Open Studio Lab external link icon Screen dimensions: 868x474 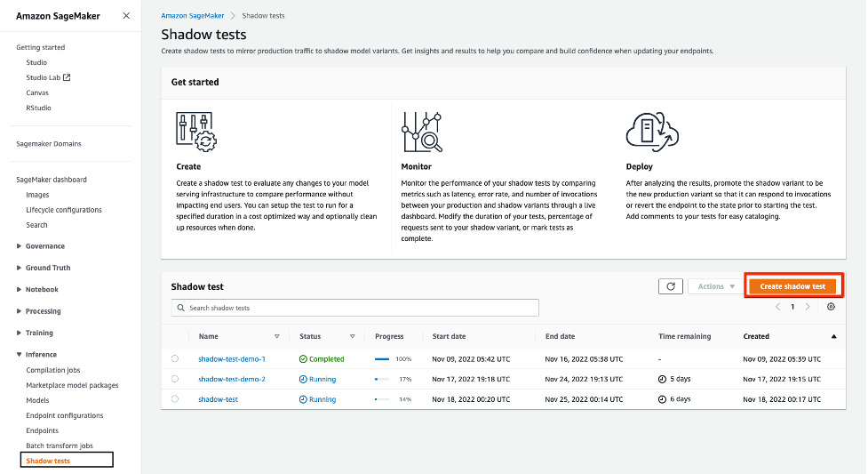tap(67, 77)
